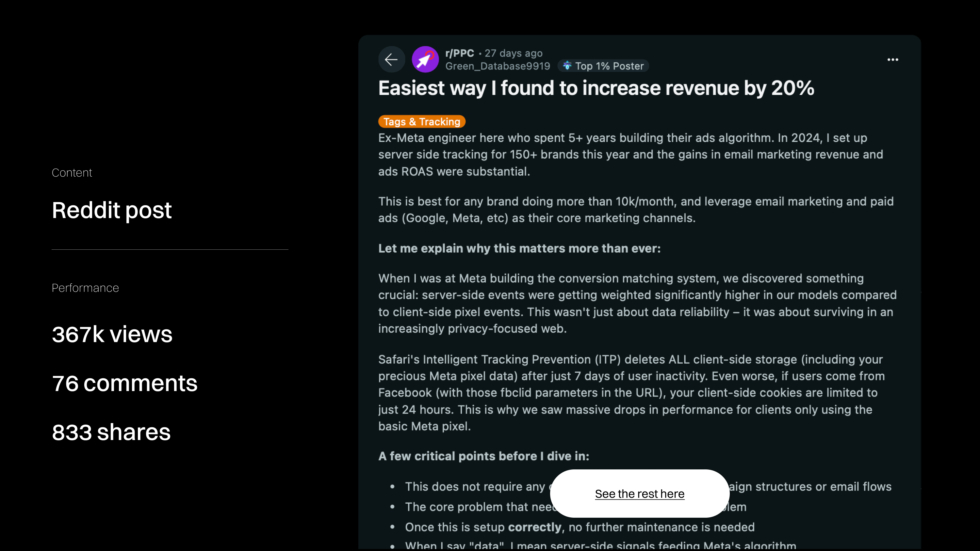The width and height of the screenshot is (980, 551).
Task: Click the 833 shares stat
Action: coord(111,433)
